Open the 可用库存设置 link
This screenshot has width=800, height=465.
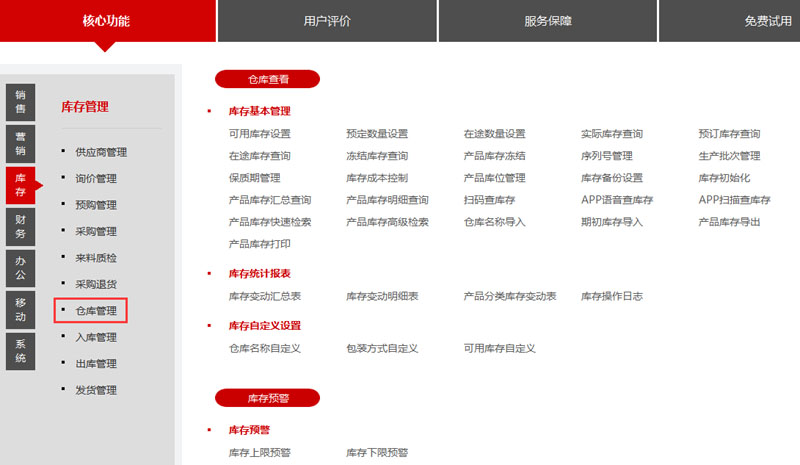coord(259,133)
